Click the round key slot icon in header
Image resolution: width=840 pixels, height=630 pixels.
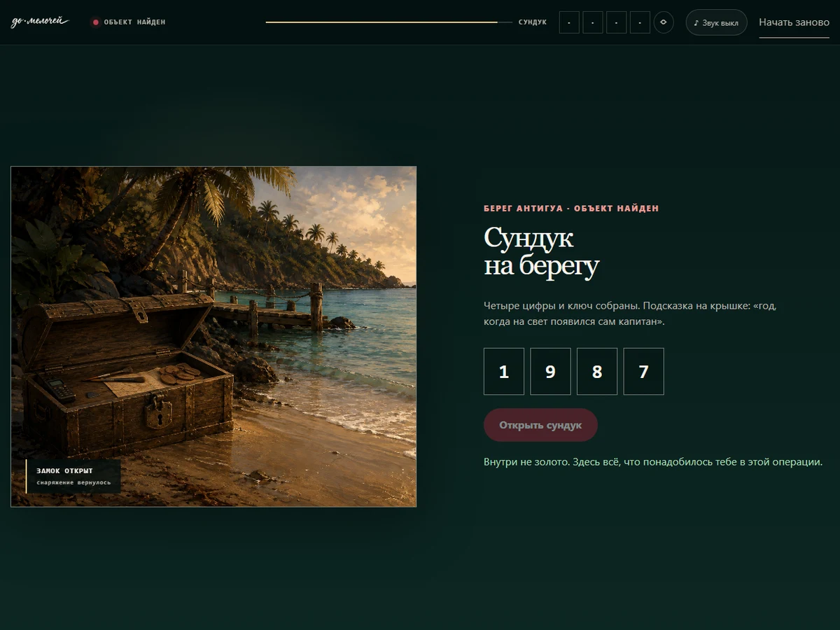point(664,22)
